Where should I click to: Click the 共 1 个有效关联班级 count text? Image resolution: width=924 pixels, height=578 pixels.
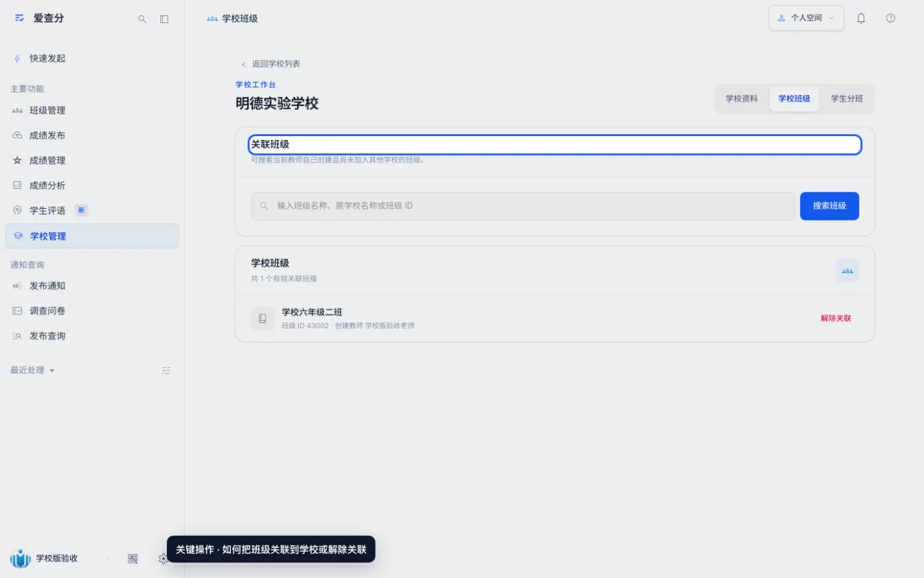(x=284, y=279)
